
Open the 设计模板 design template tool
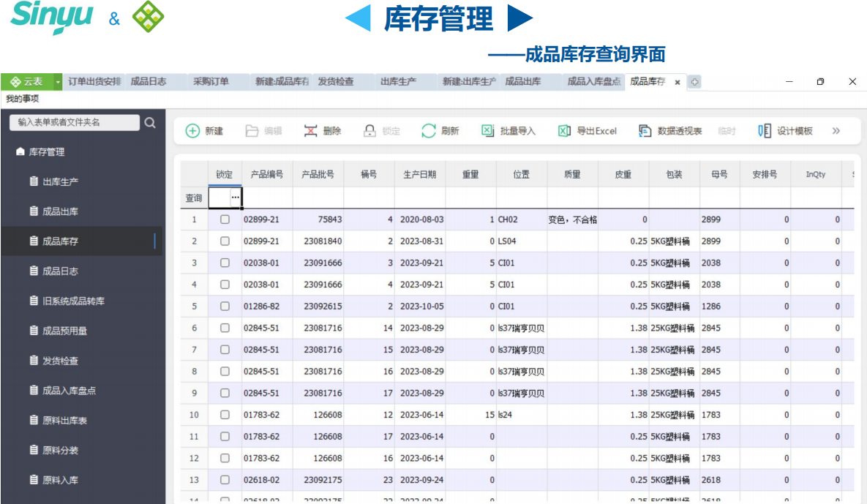tap(785, 131)
